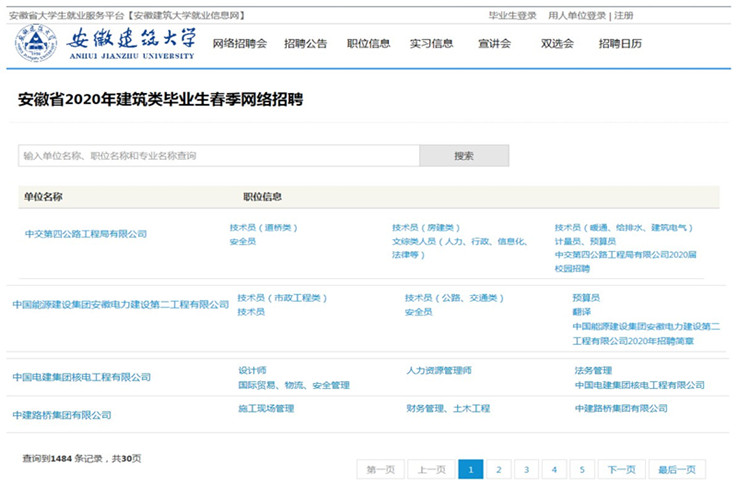Click the 用人单位登录 link

(577, 16)
